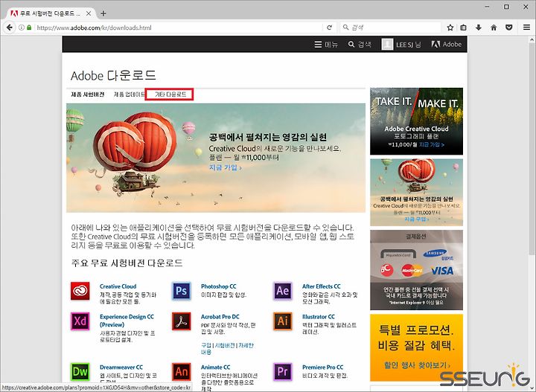Click the Dreamweaver Dw icon
The width and height of the screenshot is (536, 392).
(x=80, y=371)
